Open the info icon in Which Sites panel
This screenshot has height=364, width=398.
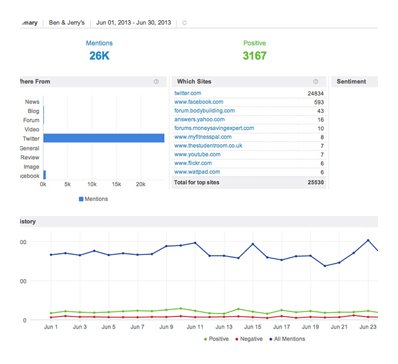(x=316, y=82)
